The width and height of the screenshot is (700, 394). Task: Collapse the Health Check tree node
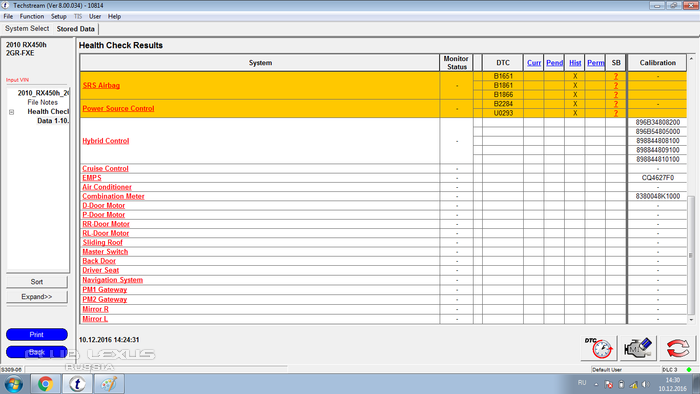click(12, 112)
